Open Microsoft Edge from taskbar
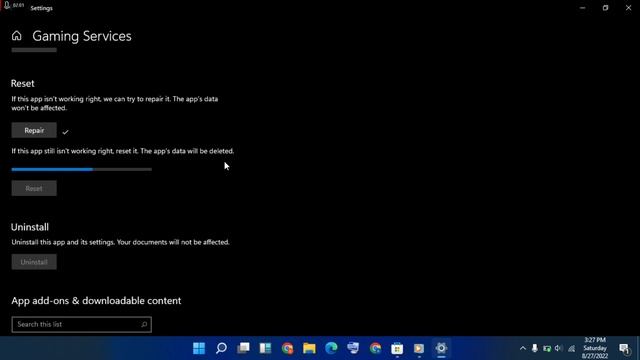 331,348
